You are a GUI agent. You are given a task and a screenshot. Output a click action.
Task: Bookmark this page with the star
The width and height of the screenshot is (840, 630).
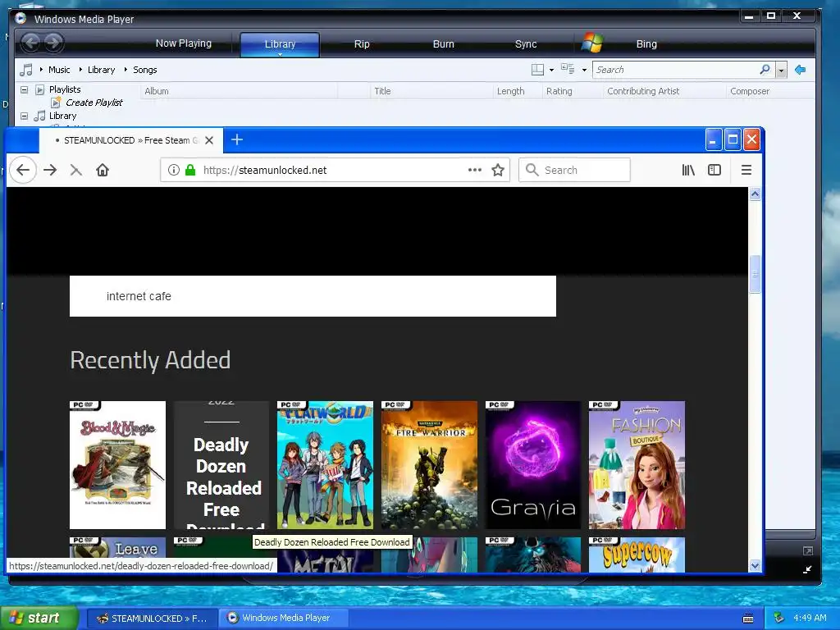[x=498, y=171]
